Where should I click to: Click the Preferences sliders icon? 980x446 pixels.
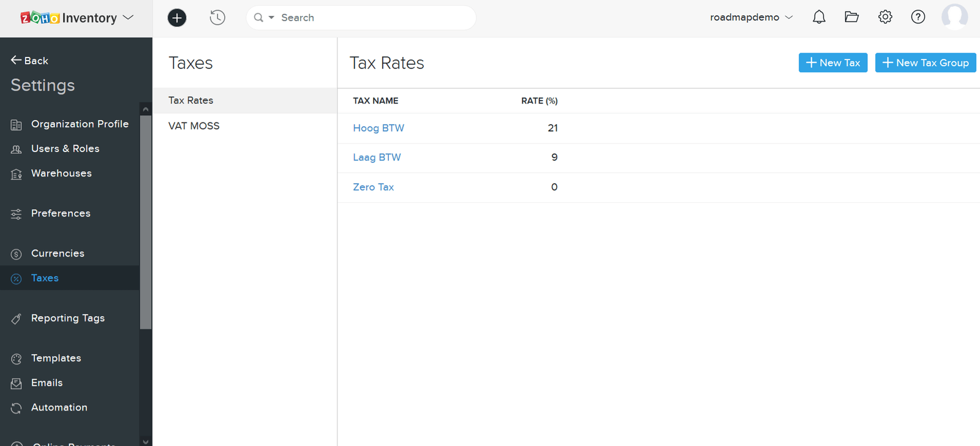click(x=17, y=214)
